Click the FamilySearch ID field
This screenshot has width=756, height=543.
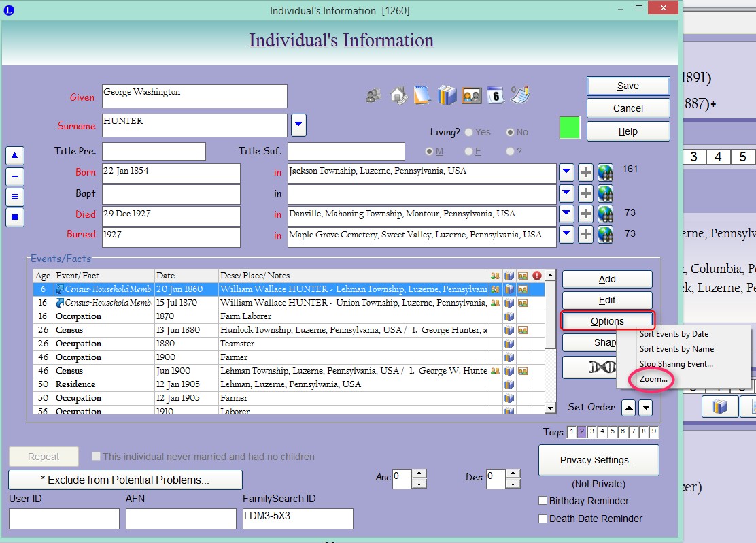(298, 519)
